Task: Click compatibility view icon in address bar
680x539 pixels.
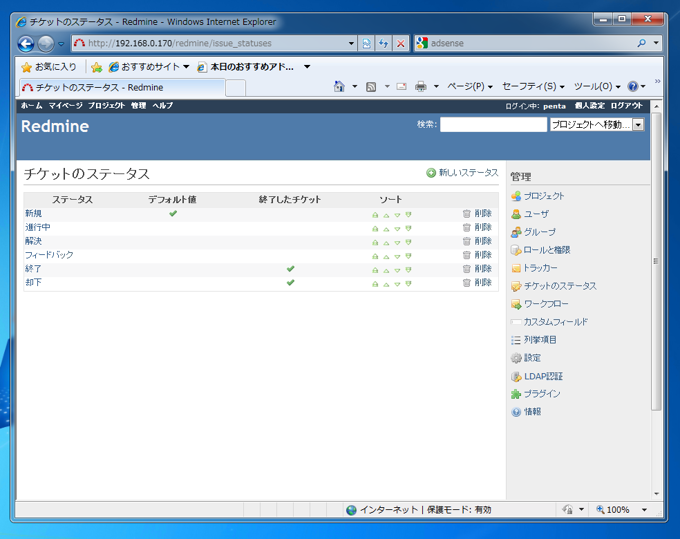Action: 366,43
